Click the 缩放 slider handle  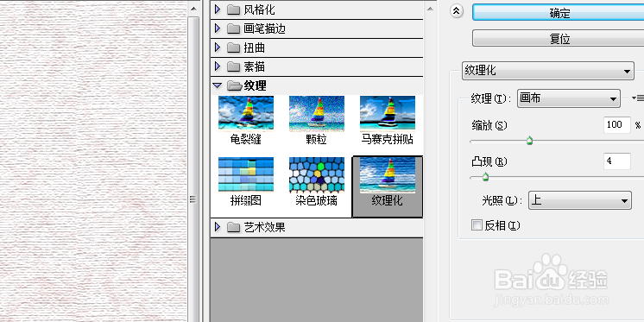[530, 142]
